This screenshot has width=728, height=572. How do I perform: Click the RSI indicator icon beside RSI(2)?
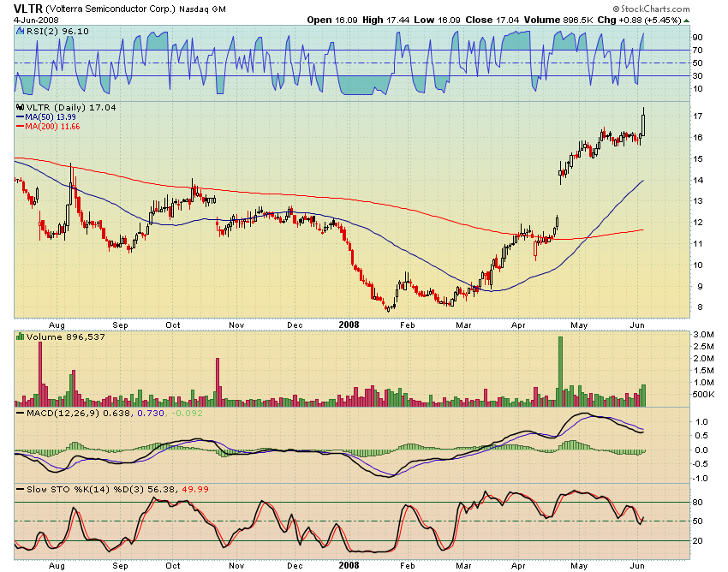pyautogui.click(x=20, y=31)
